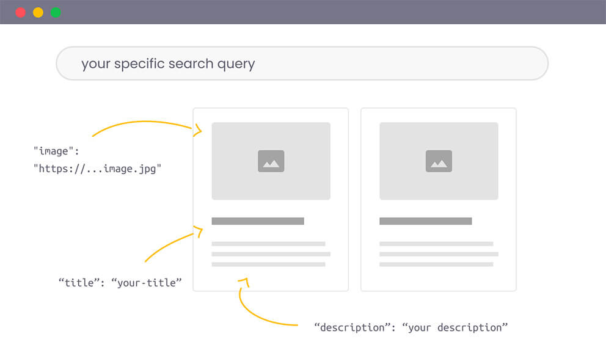Open the left result card's image placeholder

point(271,161)
